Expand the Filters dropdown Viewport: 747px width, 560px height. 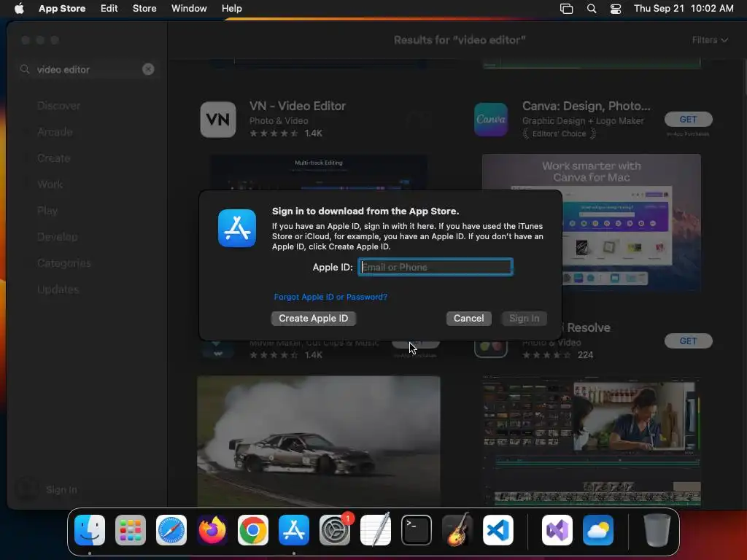[x=710, y=40]
